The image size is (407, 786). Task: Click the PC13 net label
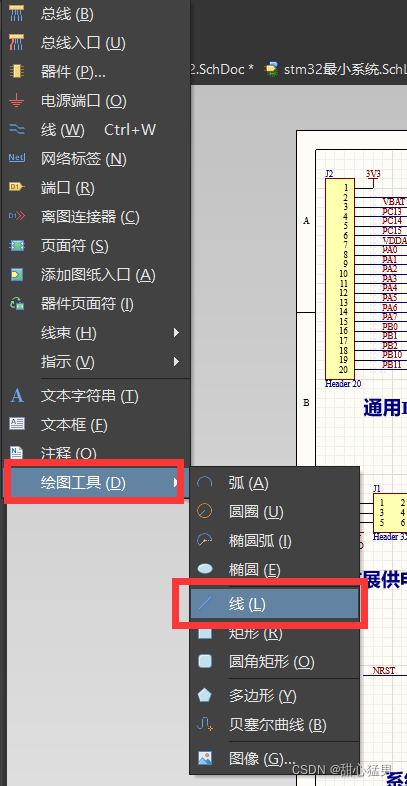coord(392,211)
